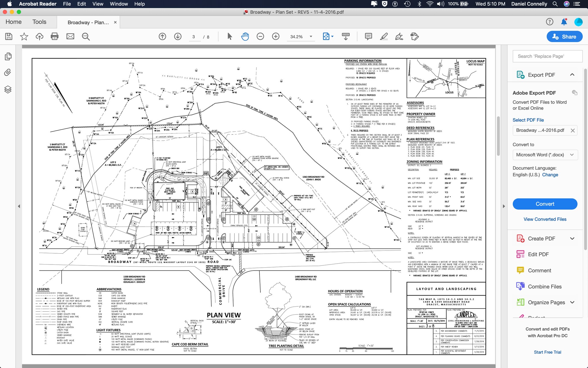Switch to the Tools tab

click(39, 22)
